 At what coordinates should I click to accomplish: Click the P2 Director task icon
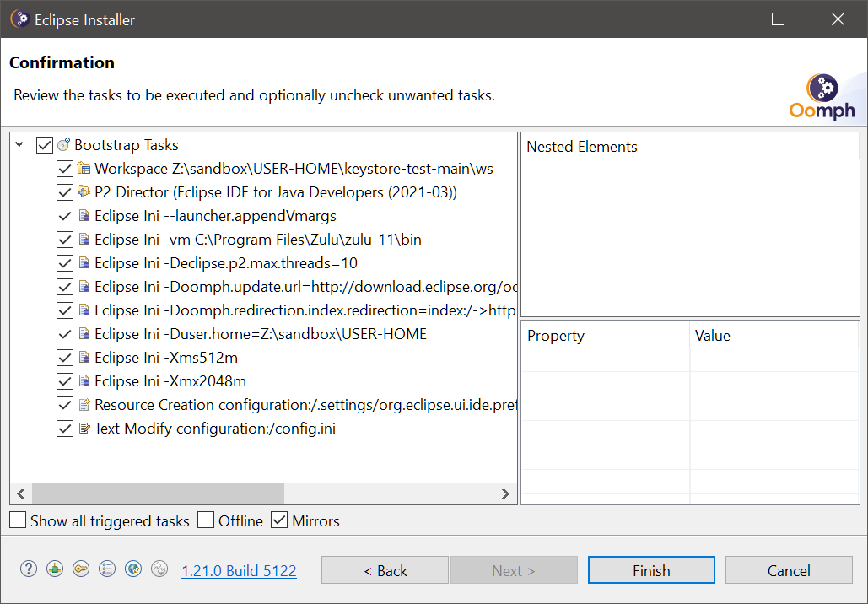click(84, 192)
